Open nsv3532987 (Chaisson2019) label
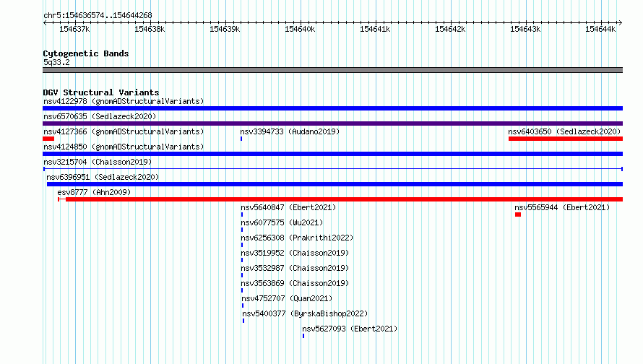 [295, 268]
